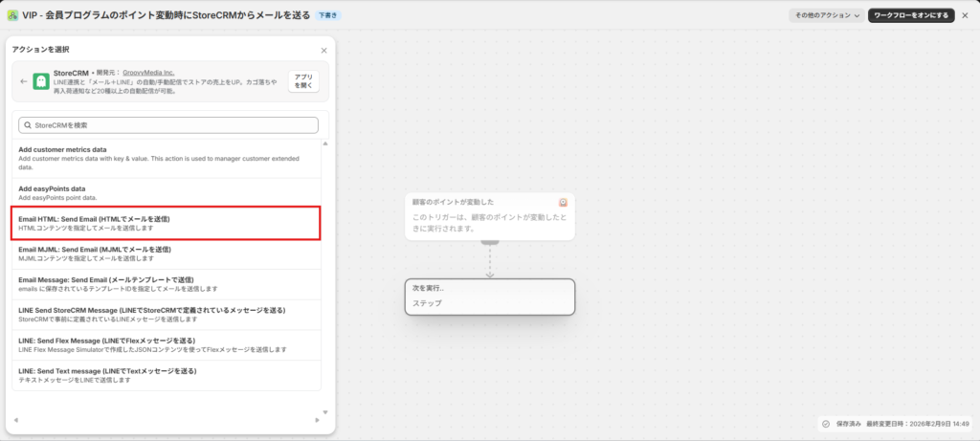Select the 次を実行 step node
This screenshot has height=441, width=980.
489,296
